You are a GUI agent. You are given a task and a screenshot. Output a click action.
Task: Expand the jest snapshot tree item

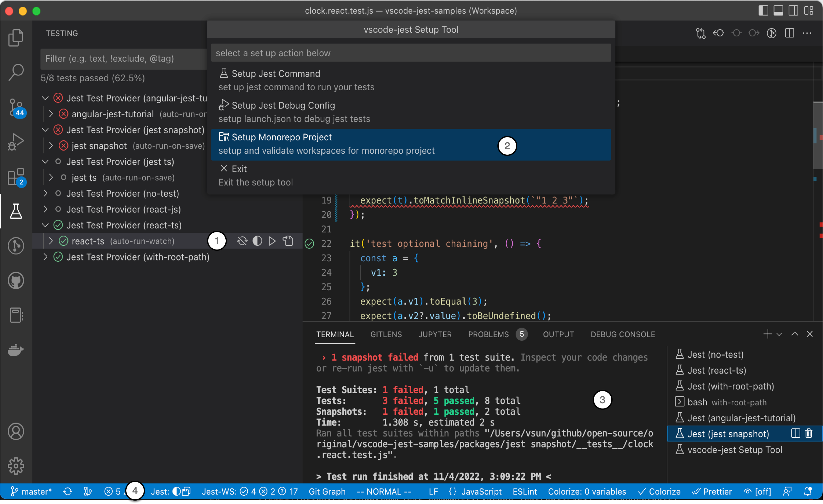[51, 146]
